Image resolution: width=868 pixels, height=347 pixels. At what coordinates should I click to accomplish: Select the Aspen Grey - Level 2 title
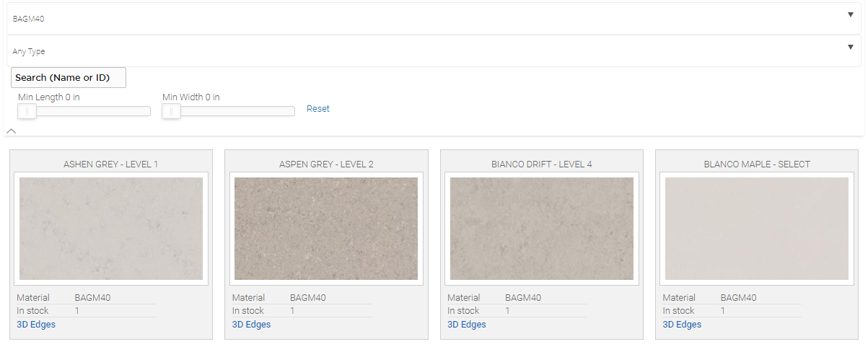pos(326,164)
